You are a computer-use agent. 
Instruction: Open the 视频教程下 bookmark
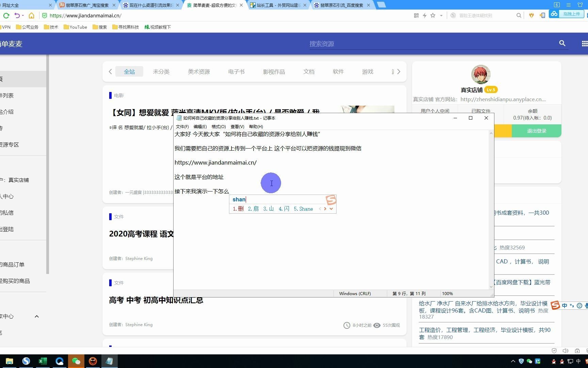tap(158, 27)
